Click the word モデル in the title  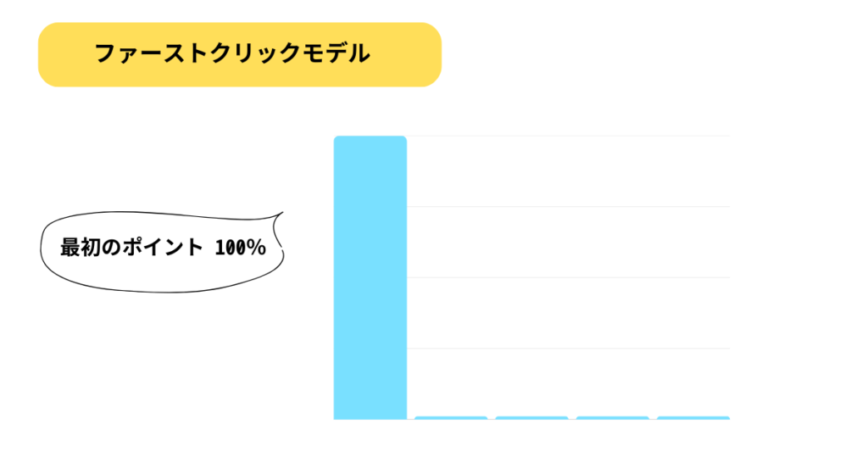(x=336, y=53)
